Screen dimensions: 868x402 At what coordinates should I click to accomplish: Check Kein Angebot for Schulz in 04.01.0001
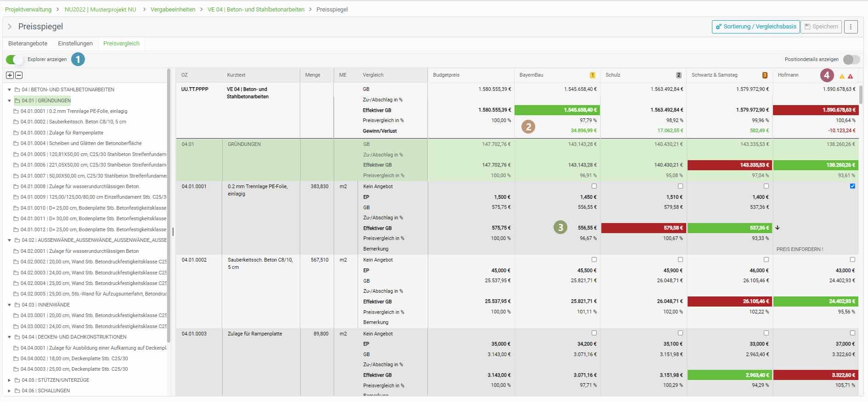(680, 186)
